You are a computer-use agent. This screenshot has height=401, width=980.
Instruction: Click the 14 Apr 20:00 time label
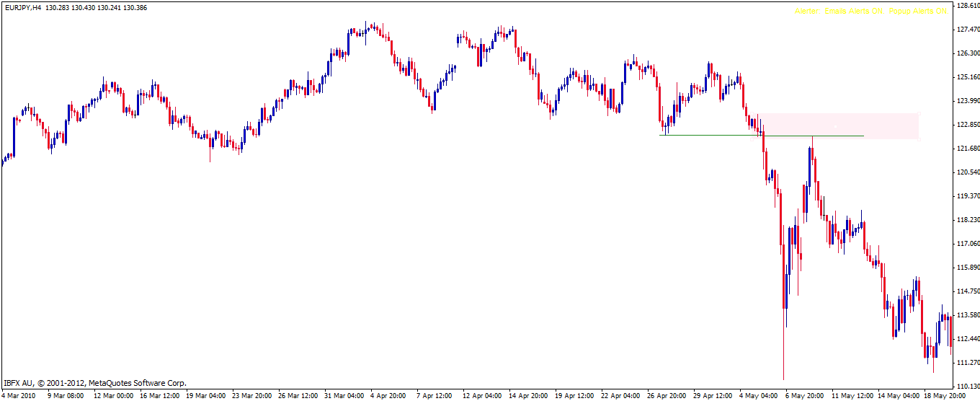529,395
